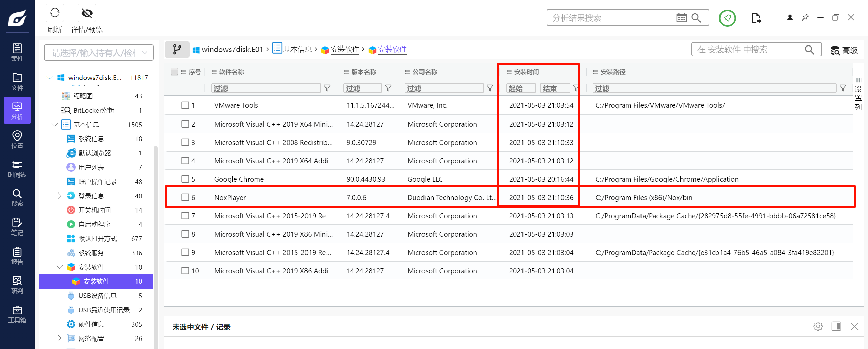This screenshot has width=868, height=349.
Task: Check the NoxPlayer row checkbox
Action: click(x=185, y=197)
